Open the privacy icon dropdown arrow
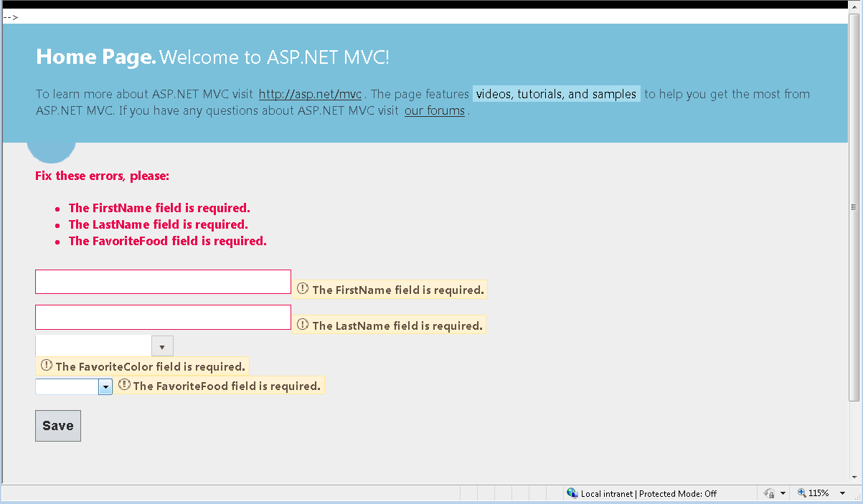Image resolution: width=863 pixels, height=504 pixels. tap(783, 494)
